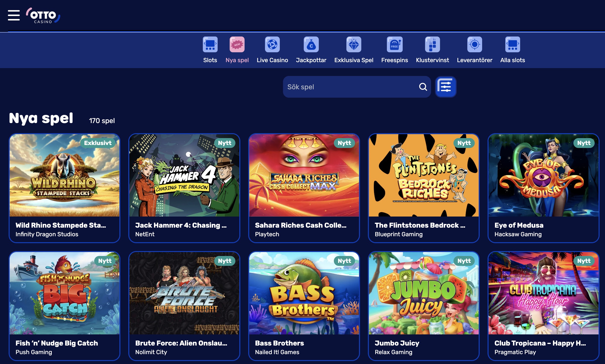Open Bass Brothers game tile
The image size is (605, 364).
[x=304, y=293]
